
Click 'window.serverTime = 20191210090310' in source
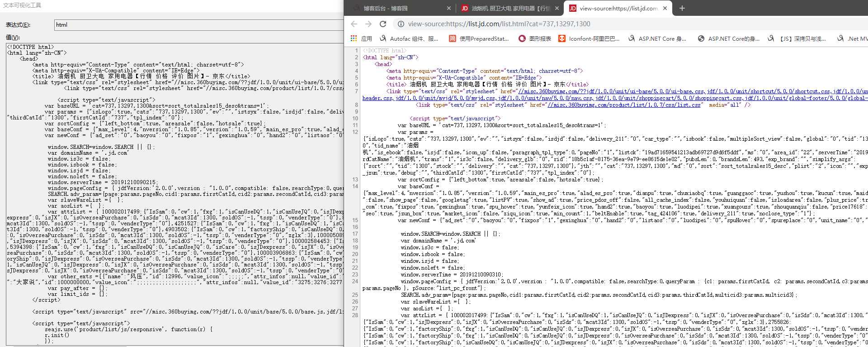(x=452, y=275)
